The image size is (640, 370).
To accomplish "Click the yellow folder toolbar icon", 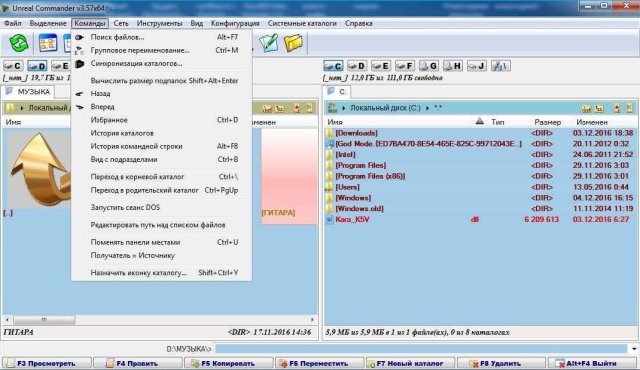I will 293,42.
